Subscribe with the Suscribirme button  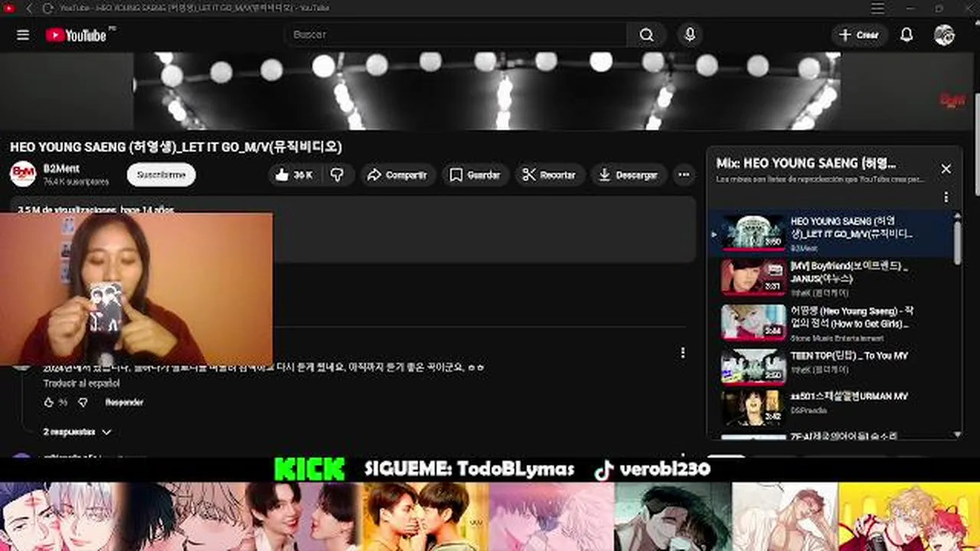click(x=161, y=174)
